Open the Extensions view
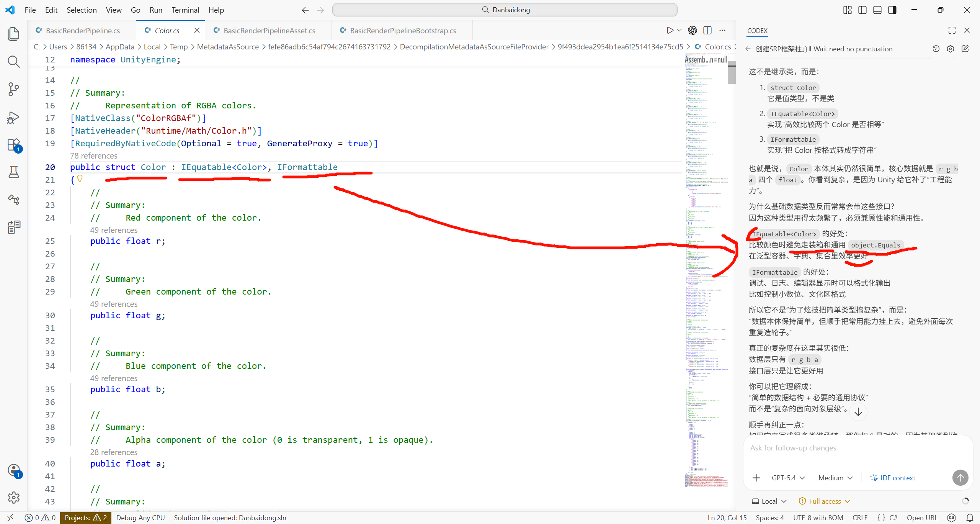The width and height of the screenshot is (980, 524). 14,145
